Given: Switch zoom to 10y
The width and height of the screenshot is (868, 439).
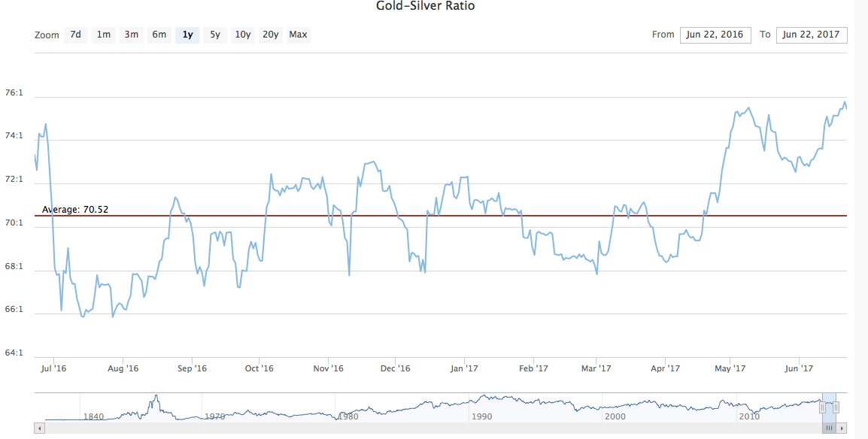Looking at the screenshot, I should tap(242, 35).
